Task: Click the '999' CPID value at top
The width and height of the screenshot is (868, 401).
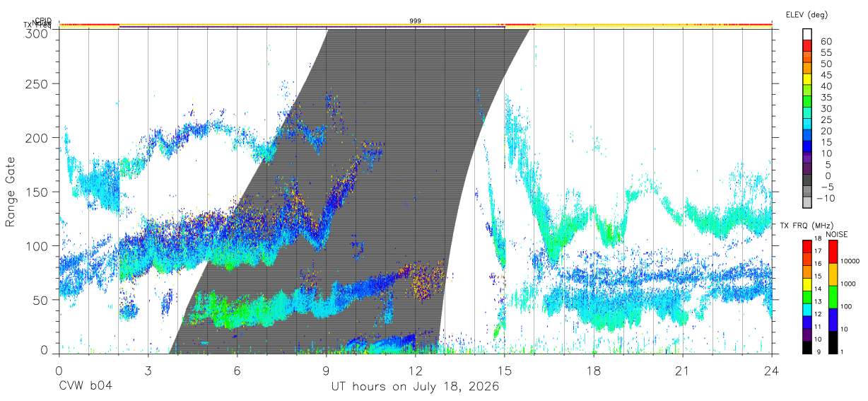Action: 416,21
